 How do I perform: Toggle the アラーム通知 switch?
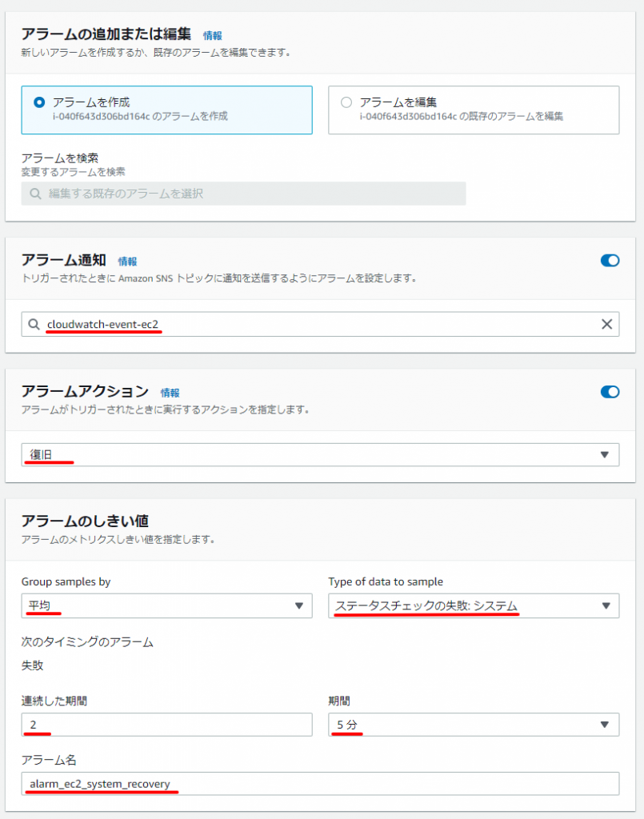click(610, 261)
